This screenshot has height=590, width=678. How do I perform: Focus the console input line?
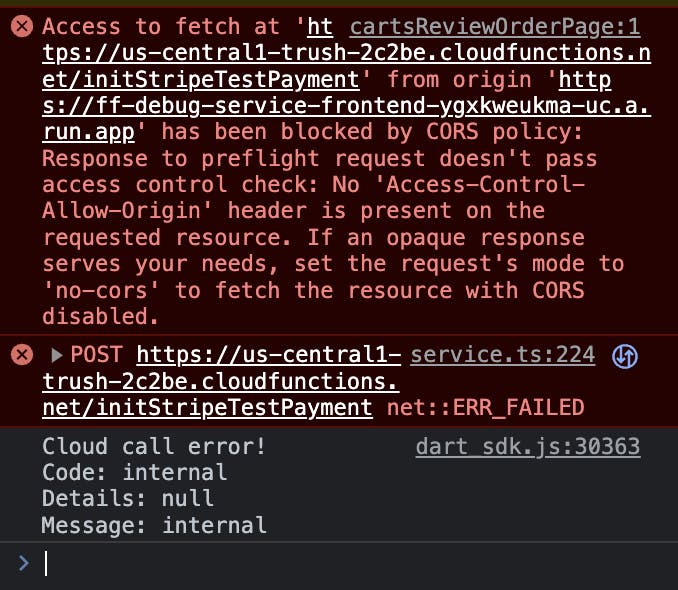pos(340,564)
